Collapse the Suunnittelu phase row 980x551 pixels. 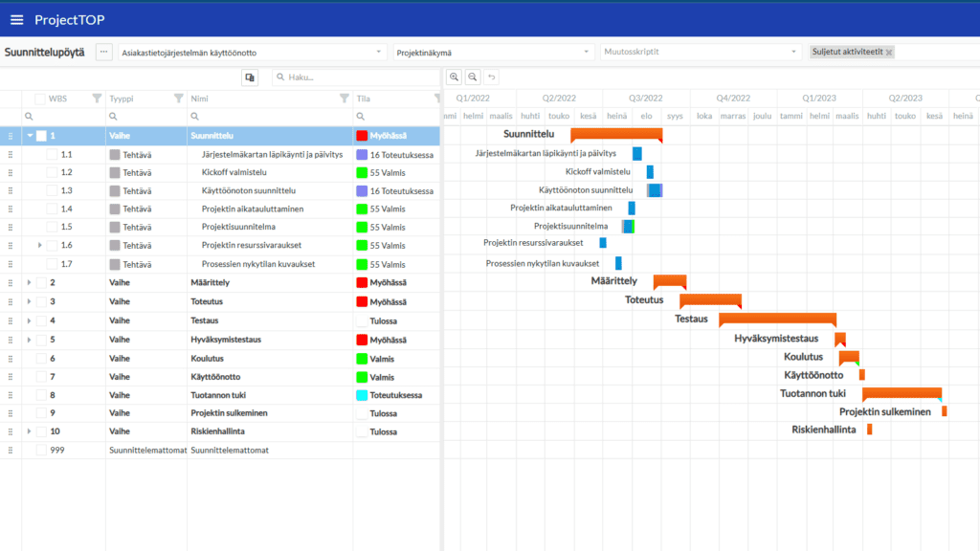pyautogui.click(x=30, y=136)
